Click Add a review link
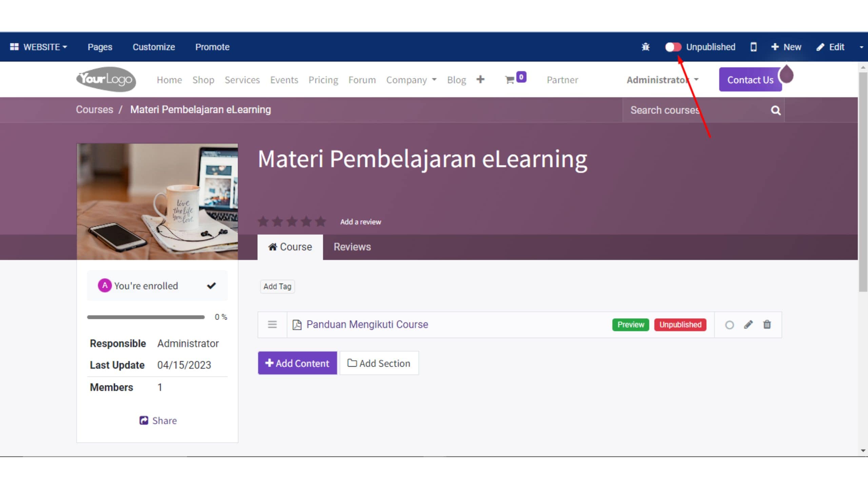Image resolution: width=868 pixels, height=488 pixels. 360,222
